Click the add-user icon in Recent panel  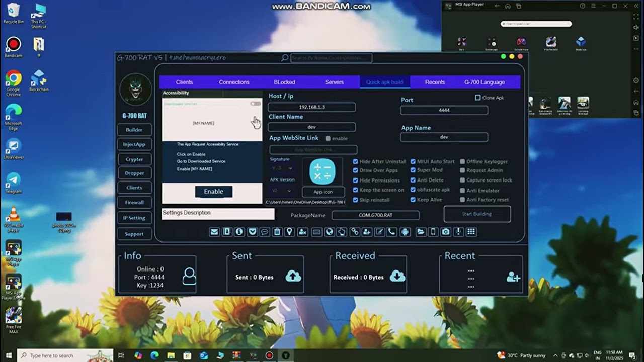tap(513, 277)
